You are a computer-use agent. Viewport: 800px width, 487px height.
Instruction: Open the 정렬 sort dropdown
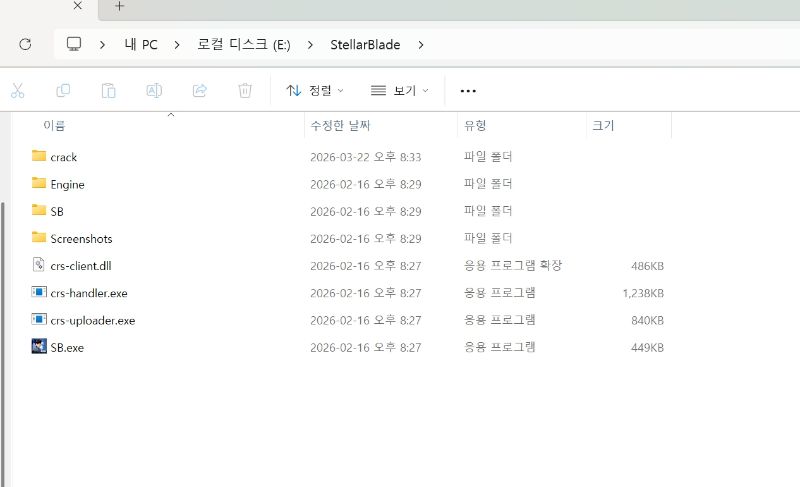314,90
